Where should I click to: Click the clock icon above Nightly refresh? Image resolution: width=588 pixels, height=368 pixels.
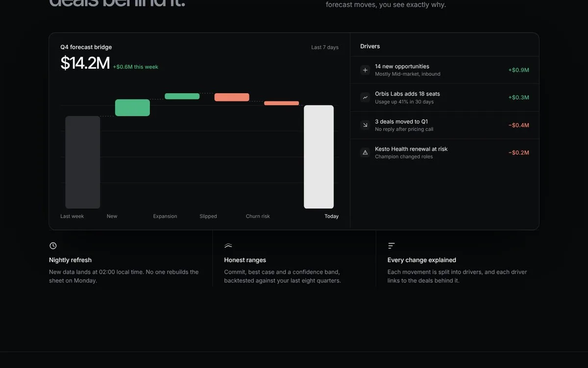[x=53, y=246]
